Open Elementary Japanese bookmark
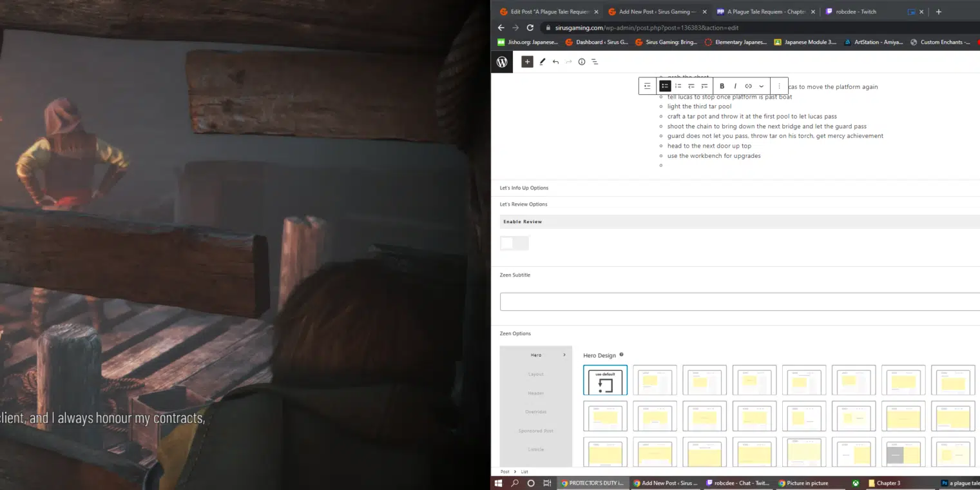This screenshot has width=980, height=490. [736, 43]
